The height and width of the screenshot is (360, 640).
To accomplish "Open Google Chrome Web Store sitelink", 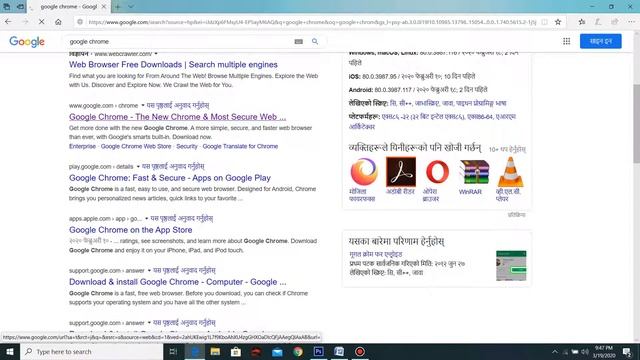I will tap(136, 146).
